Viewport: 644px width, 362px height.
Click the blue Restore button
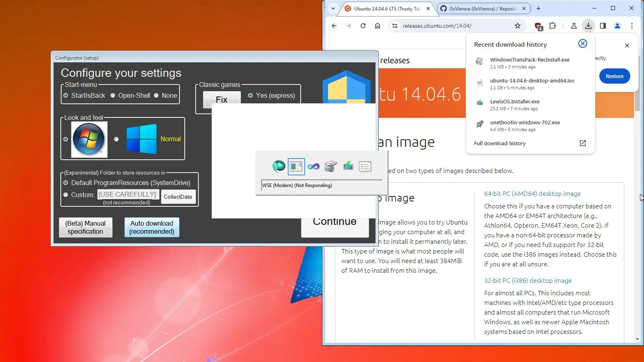(x=615, y=76)
